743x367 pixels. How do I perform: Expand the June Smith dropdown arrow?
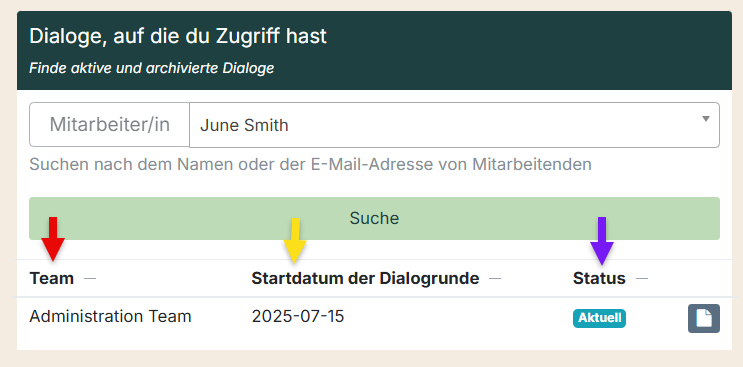coord(706,119)
